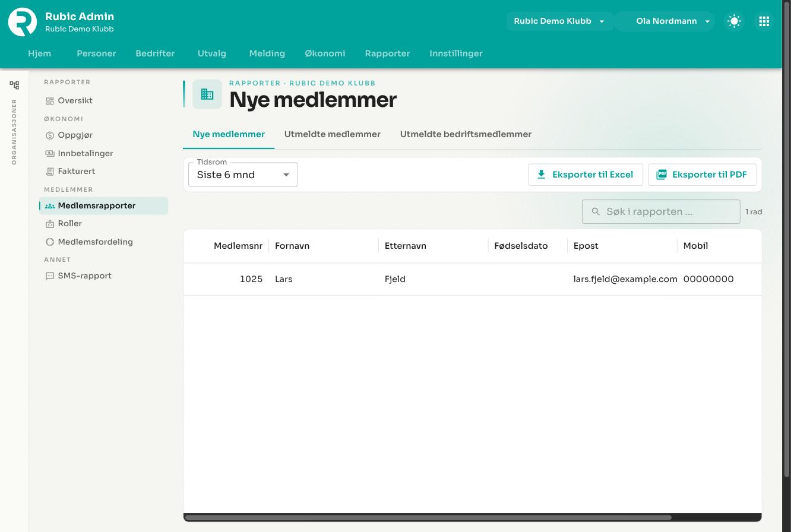
Task: Expand the Tidsrom period dropdown
Action: (x=243, y=175)
